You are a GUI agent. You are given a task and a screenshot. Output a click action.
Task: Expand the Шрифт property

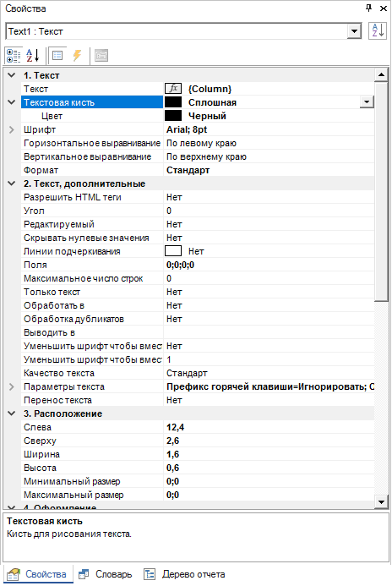tap(12, 129)
